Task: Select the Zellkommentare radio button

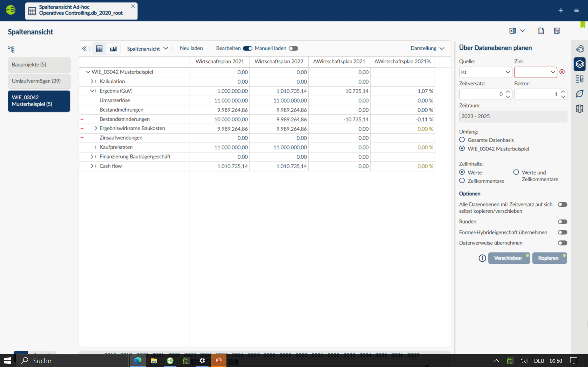Action: 462,181
